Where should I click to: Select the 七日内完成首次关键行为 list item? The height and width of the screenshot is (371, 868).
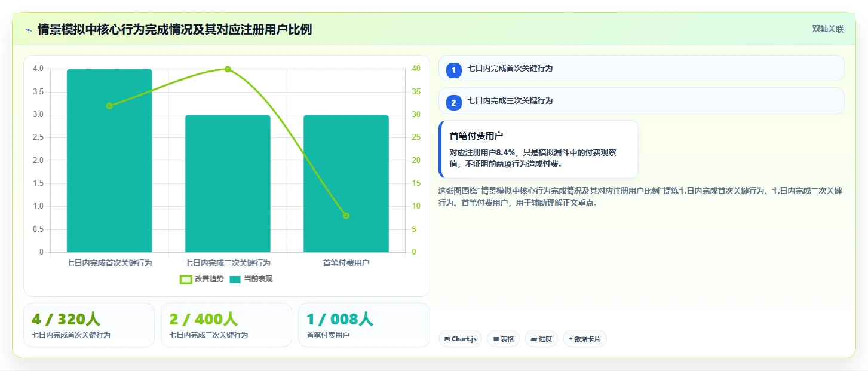(x=641, y=68)
